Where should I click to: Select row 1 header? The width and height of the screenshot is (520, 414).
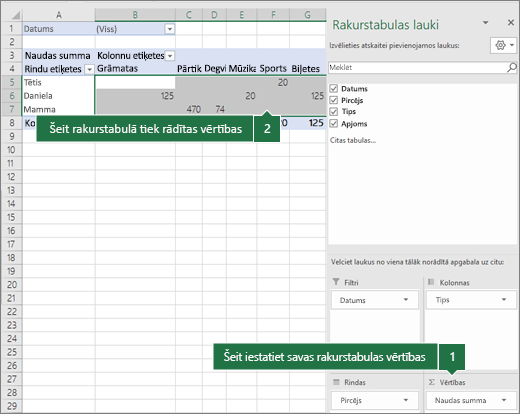(12, 29)
